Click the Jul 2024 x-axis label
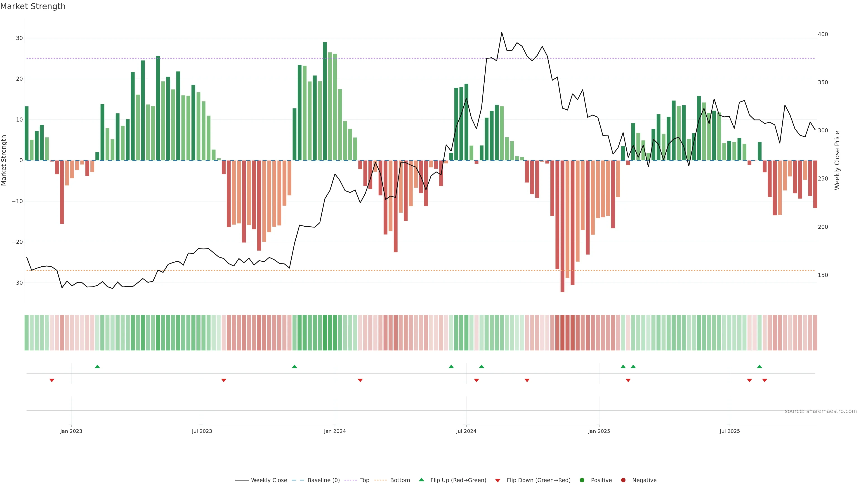 [x=466, y=431]
